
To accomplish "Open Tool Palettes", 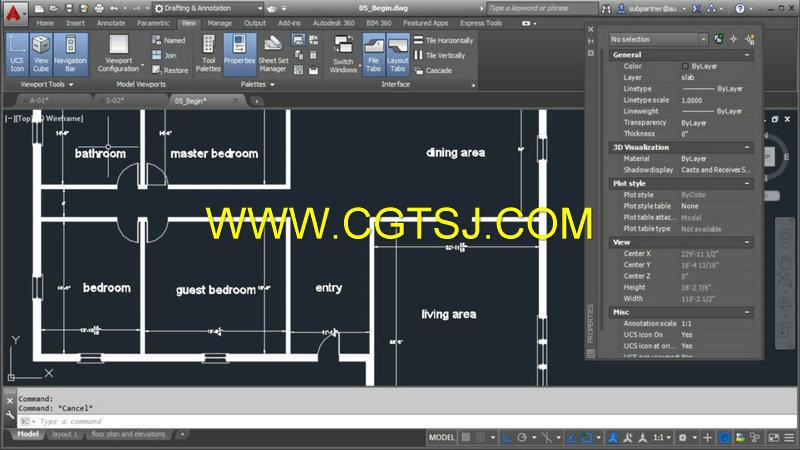I will (x=208, y=55).
